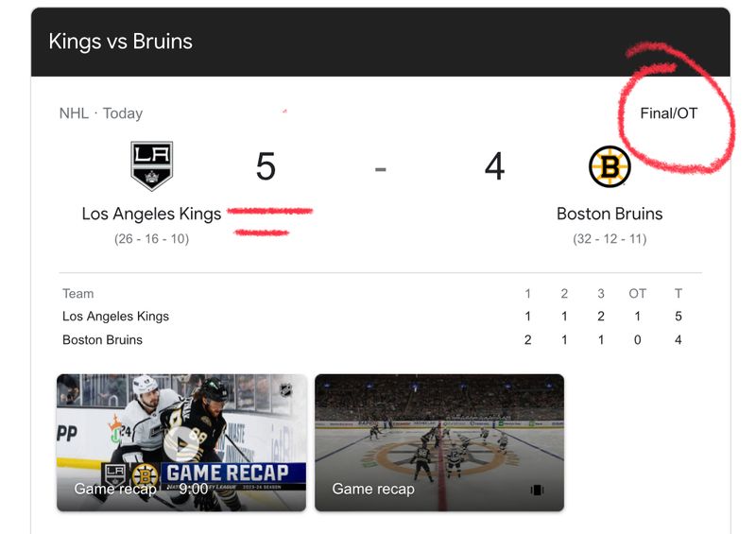Click the Final/OT game status
756x534 pixels.
point(668,113)
